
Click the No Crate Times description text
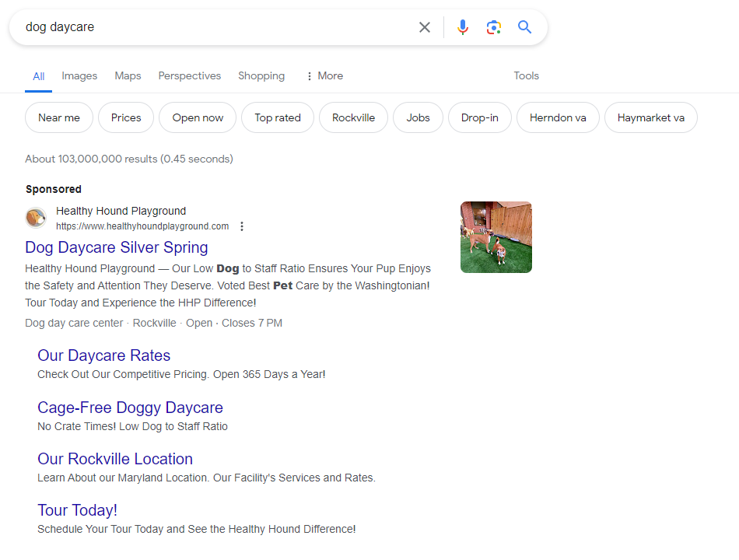(x=132, y=426)
